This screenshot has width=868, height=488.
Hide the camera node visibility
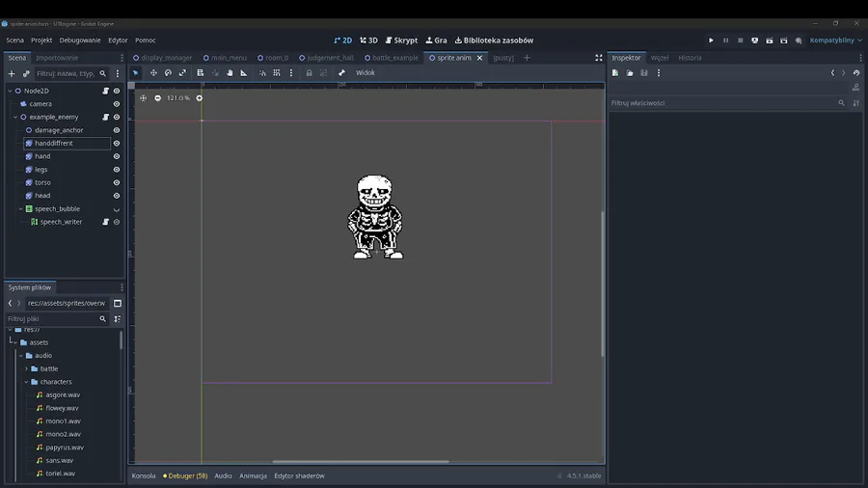[x=117, y=104]
